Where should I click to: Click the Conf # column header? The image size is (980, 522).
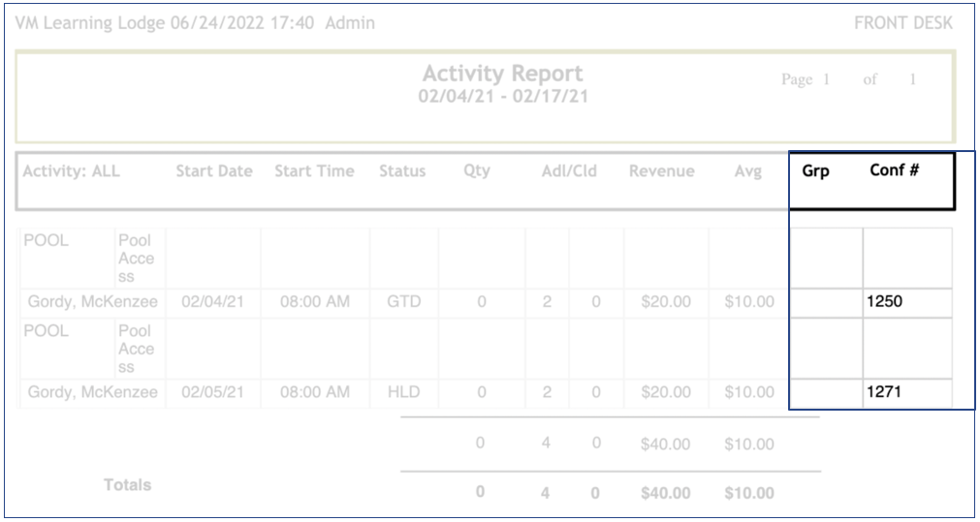tap(894, 171)
